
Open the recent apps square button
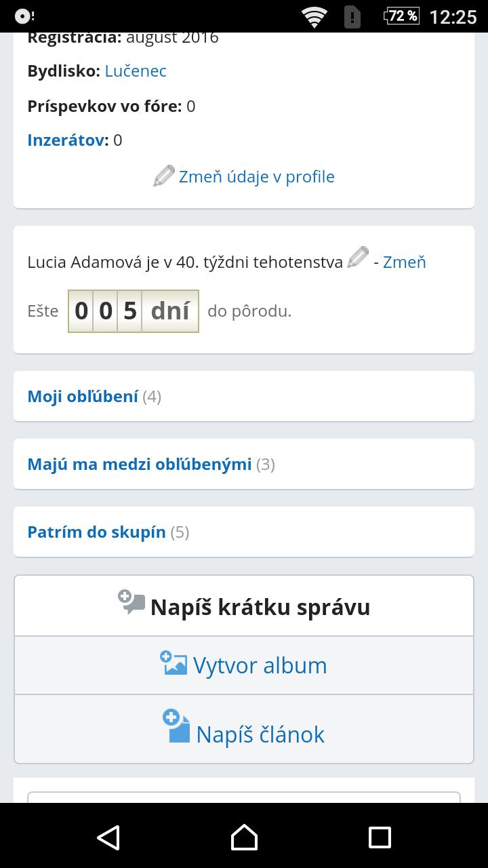380,837
